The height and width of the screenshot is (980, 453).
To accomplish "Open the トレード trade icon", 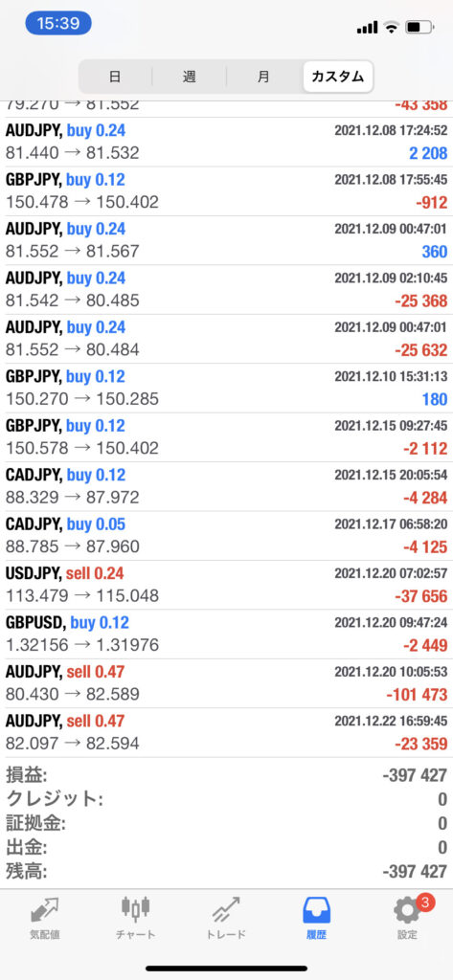I will [226, 911].
